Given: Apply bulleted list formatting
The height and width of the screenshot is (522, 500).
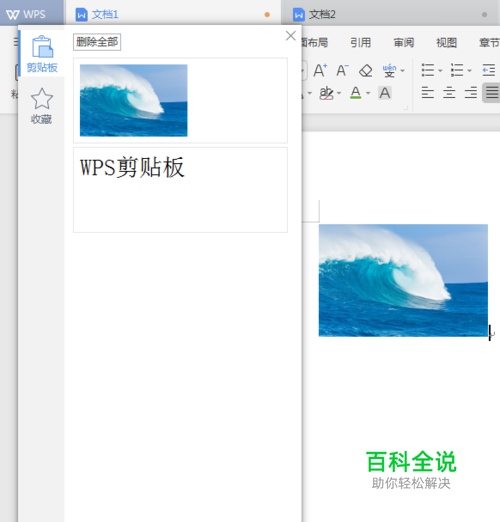Looking at the screenshot, I should click(x=428, y=70).
